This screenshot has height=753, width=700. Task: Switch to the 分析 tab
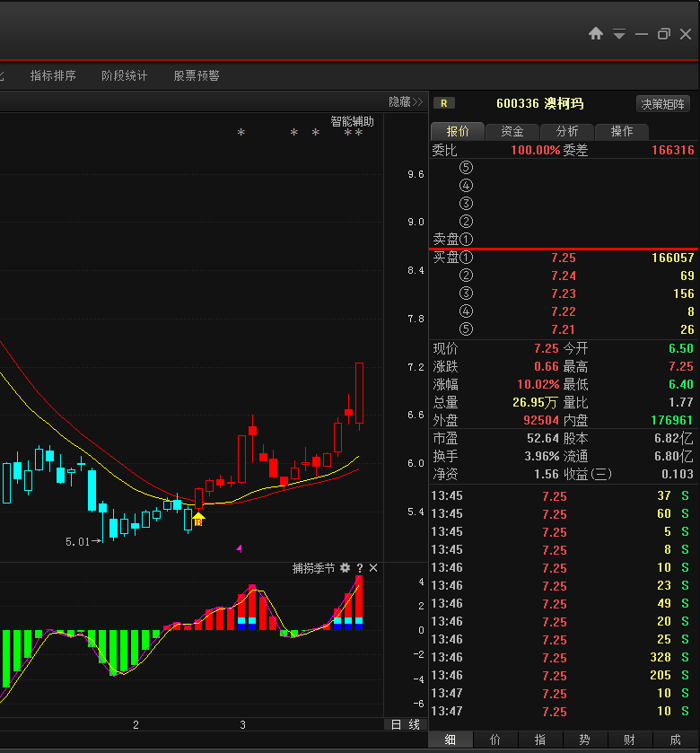pos(567,131)
